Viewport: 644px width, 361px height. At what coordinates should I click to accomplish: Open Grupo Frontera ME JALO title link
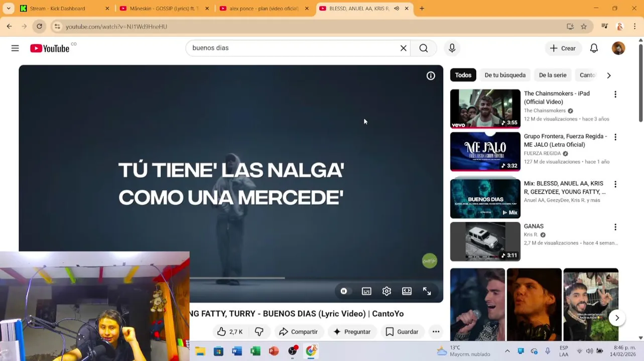(565, 140)
